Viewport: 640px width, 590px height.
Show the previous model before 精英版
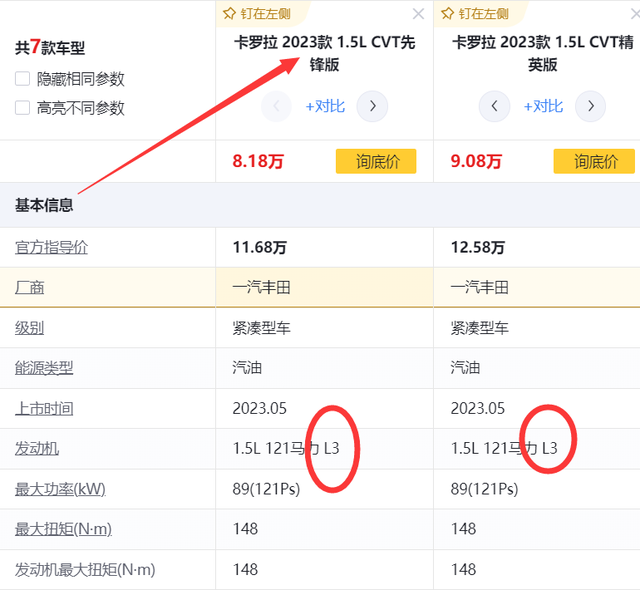[494, 106]
